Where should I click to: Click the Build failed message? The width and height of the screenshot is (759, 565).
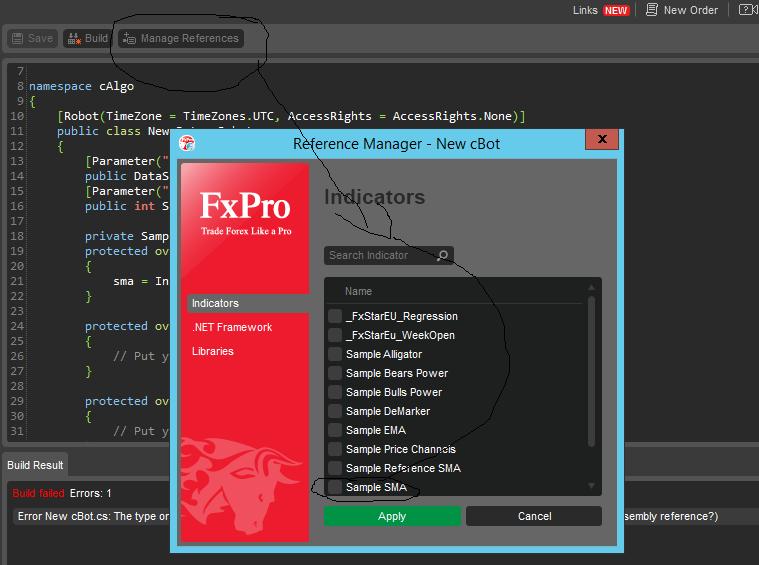coord(38,493)
